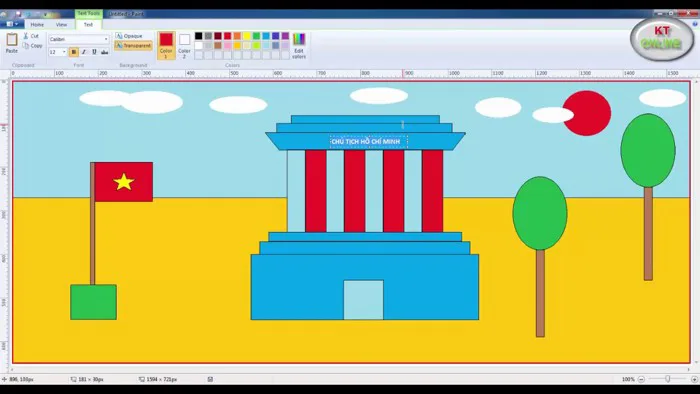Select the Color 1 foreground button
The height and width of the screenshot is (394, 700).
click(166, 46)
